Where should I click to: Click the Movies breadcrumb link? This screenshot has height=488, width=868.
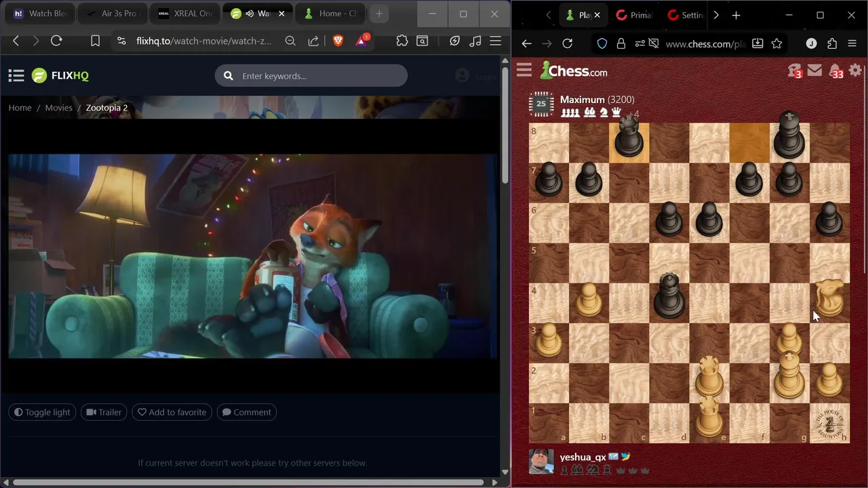pos(58,108)
